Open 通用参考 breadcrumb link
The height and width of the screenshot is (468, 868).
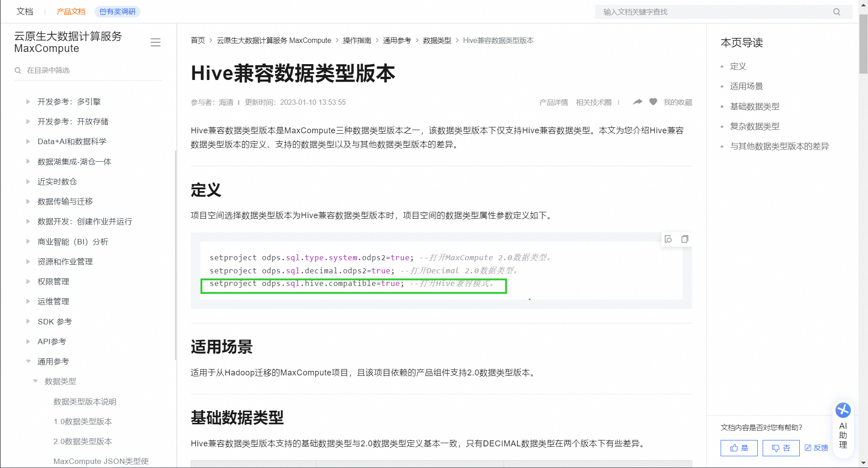397,41
